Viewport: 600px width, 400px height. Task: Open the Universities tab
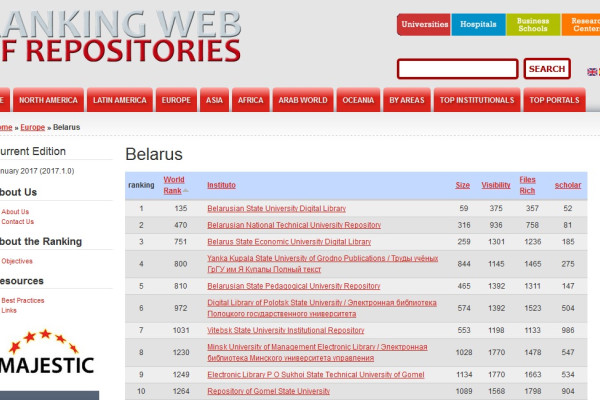pos(424,24)
